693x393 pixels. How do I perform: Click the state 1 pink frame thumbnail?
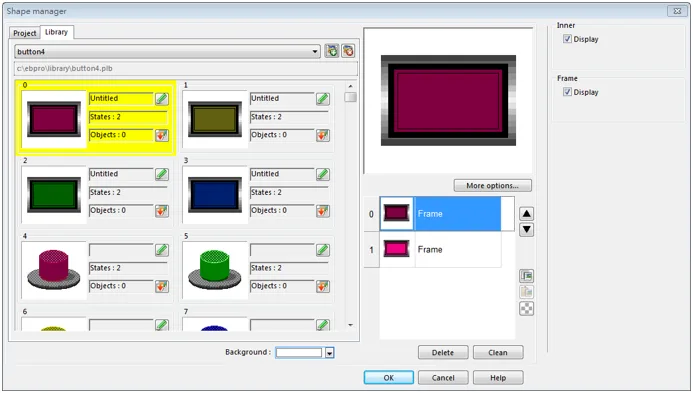click(x=396, y=250)
